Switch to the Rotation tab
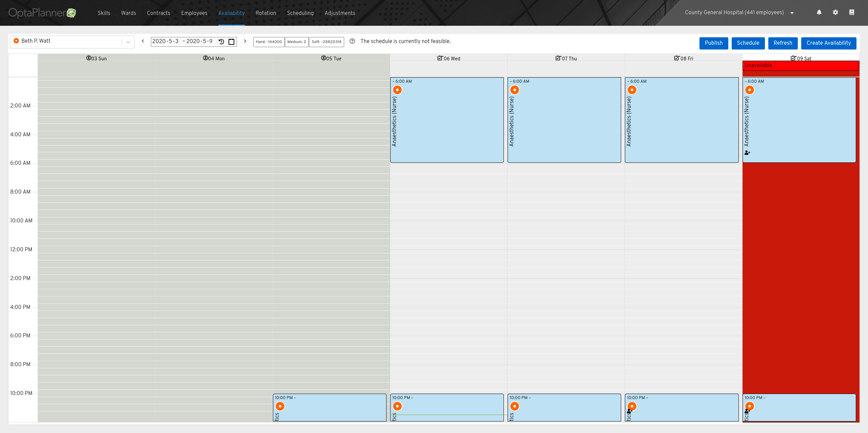This screenshot has height=433, width=868. pos(265,13)
